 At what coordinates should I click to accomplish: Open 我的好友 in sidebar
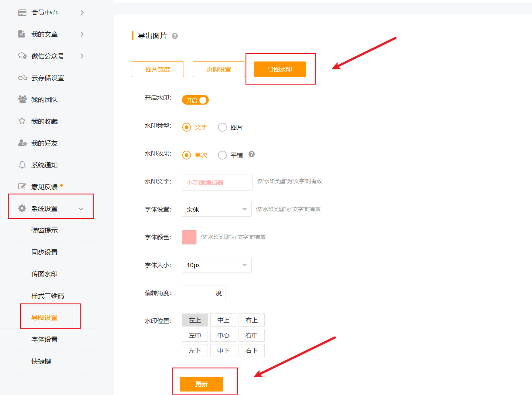44,143
